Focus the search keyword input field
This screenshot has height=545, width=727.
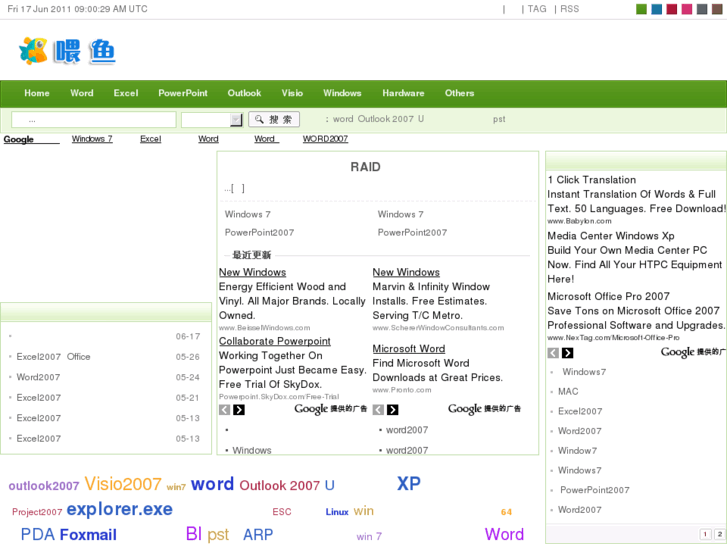point(94,120)
